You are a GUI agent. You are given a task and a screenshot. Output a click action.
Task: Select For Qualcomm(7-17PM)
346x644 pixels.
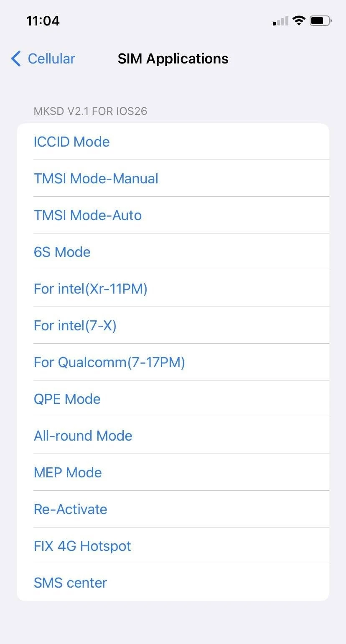(109, 362)
